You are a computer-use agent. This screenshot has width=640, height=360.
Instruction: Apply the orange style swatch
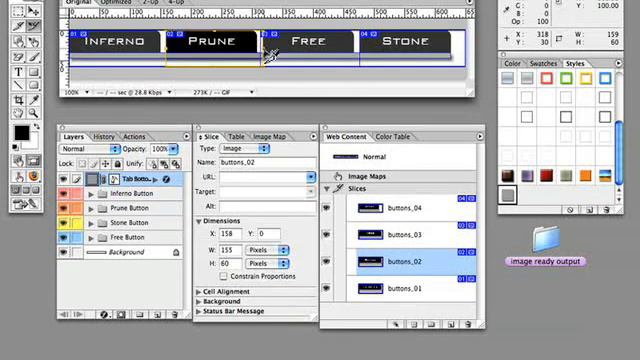pos(586,176)
